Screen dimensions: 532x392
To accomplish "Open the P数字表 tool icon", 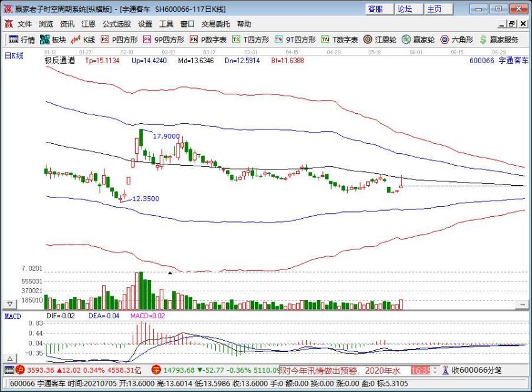I will (x=194, y=39).
